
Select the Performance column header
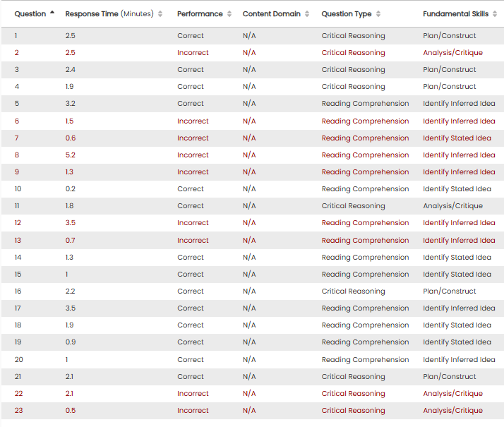pyautogui.click(x=200, y=14)
